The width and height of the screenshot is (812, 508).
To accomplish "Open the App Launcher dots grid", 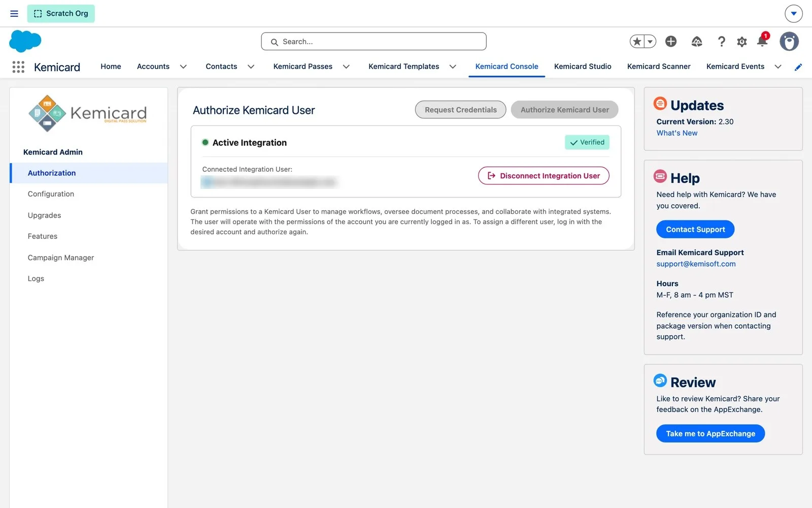I will click(x=18, y=67).
